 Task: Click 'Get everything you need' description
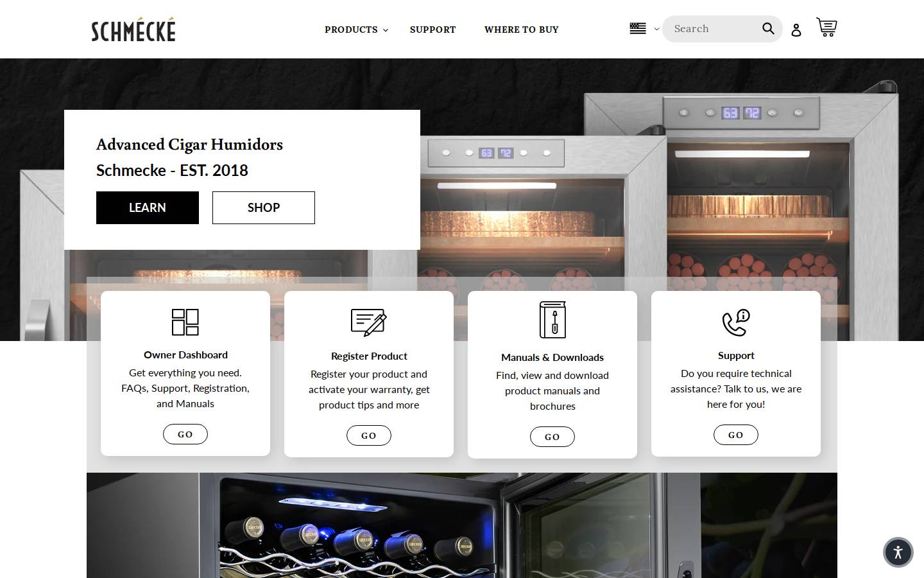[185, 388]
